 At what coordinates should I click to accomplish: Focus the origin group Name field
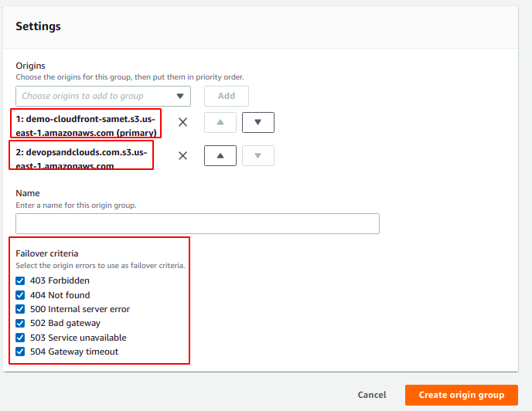tap(197, 223)
